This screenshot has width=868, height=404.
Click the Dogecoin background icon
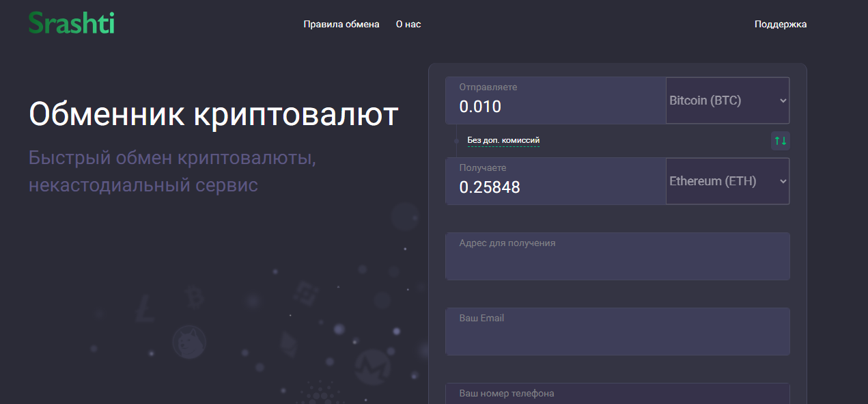point(189,341)
